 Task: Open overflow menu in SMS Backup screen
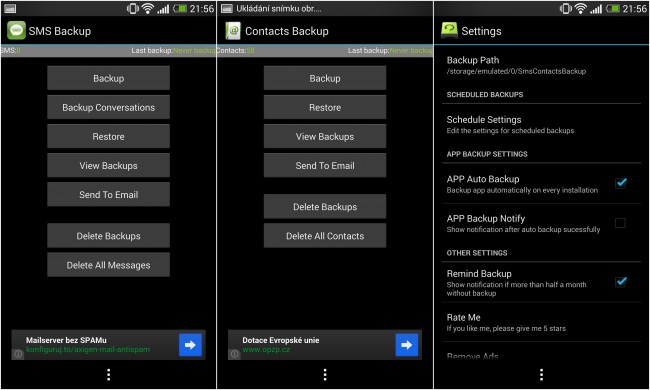(109, 375)
